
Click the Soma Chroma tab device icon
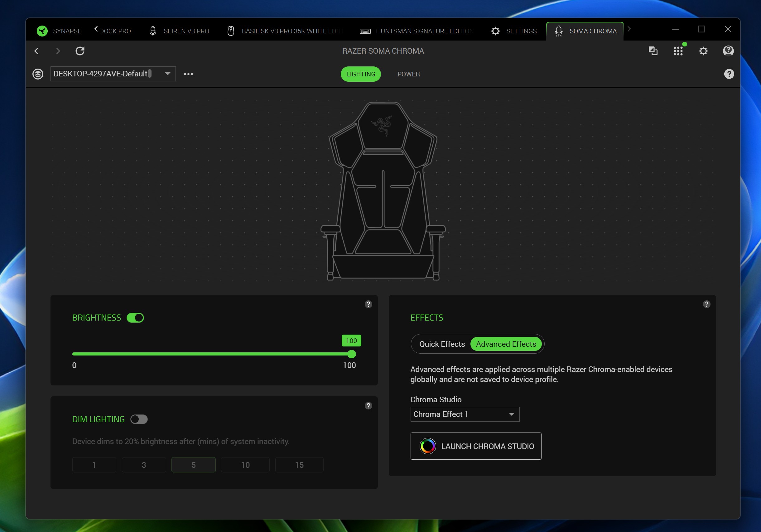pos(559,31)
